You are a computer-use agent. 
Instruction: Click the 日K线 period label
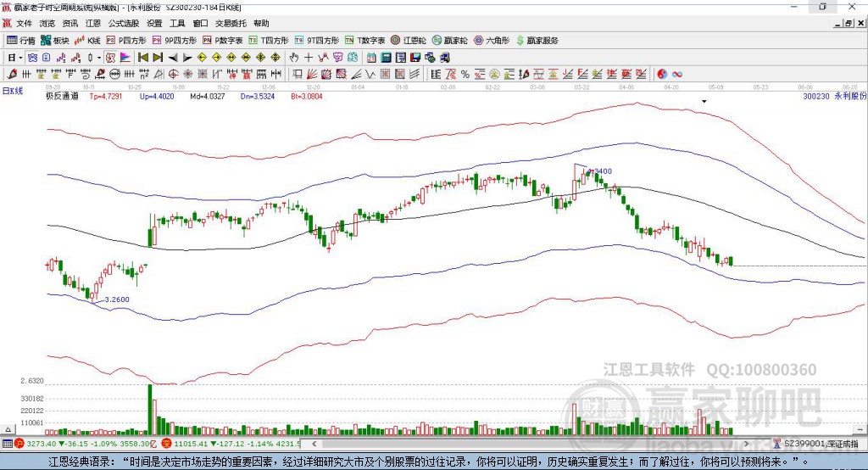tap(13, 91)
